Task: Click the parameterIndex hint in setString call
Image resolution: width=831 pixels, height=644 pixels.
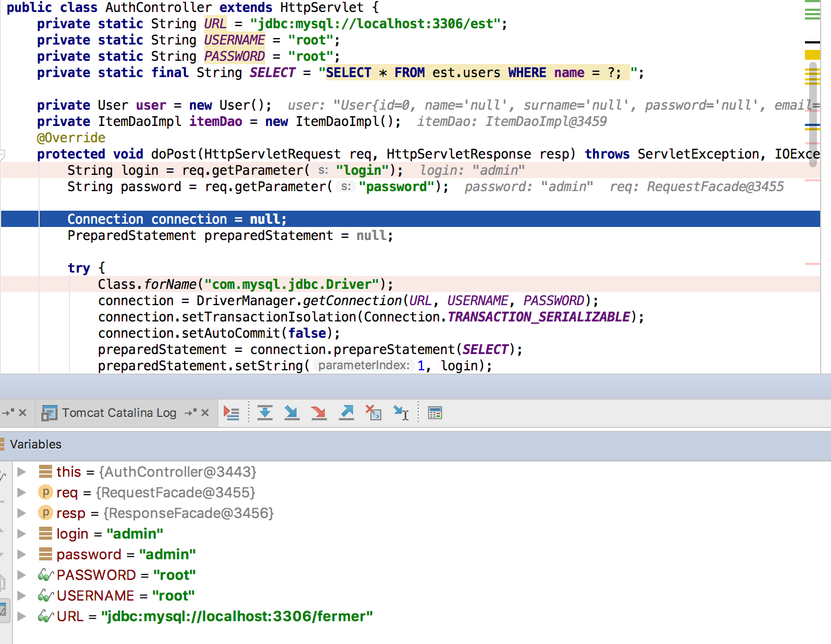Action: [364, 365]
